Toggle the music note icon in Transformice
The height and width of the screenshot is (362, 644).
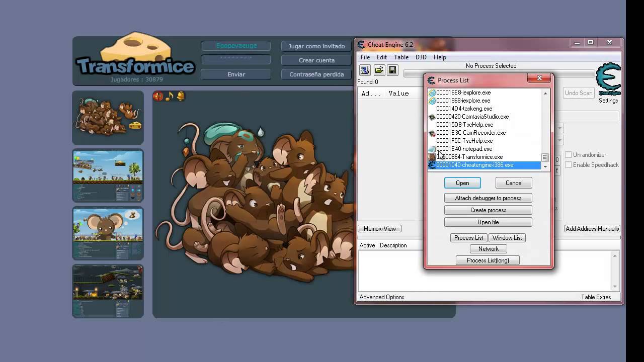pos(169,96)
